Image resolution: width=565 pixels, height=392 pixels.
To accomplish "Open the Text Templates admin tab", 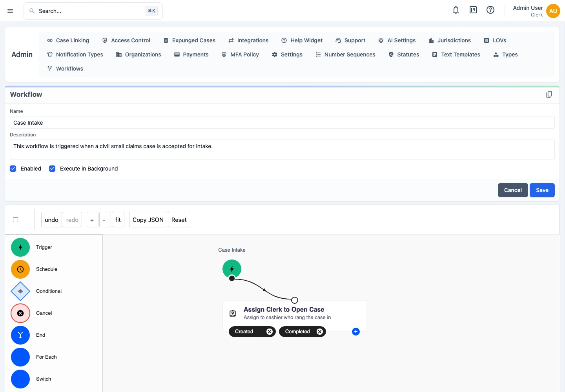I will click(x=456, y=54).
